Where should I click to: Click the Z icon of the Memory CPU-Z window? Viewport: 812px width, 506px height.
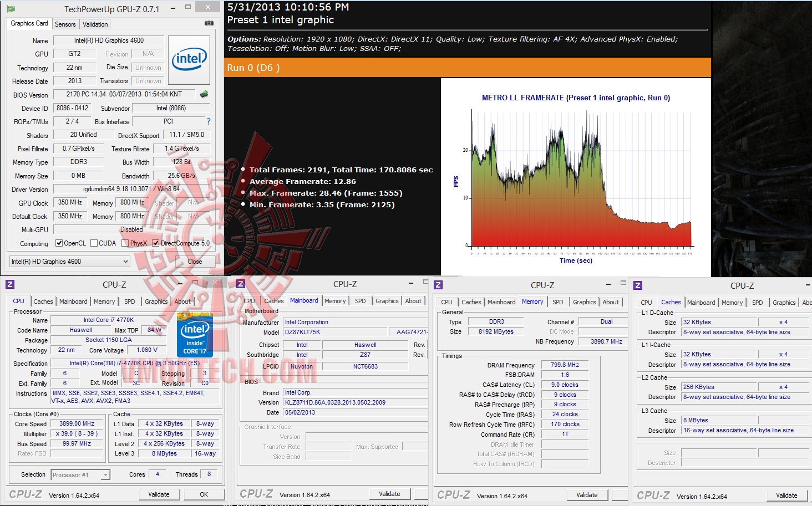coord(438,285)
